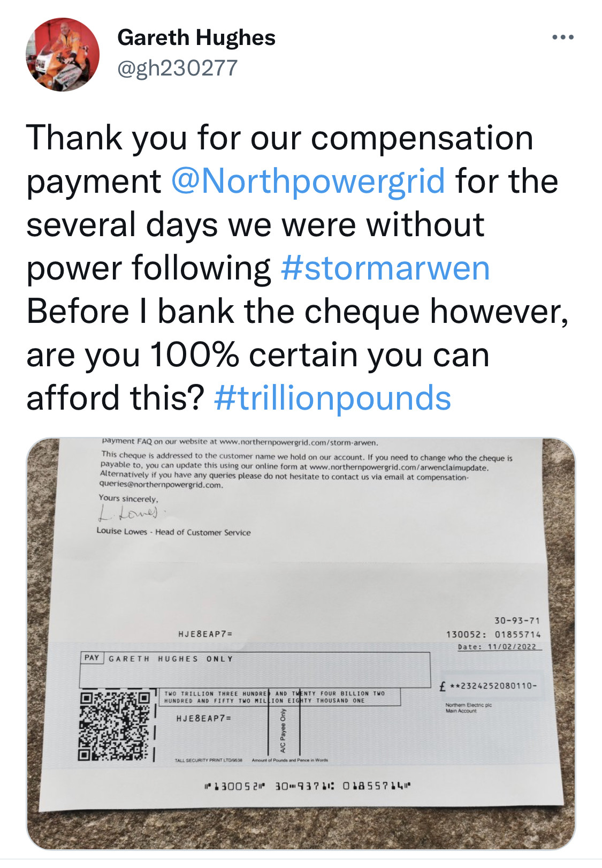Open the #trillionpounds hashtag
Screen dimensions: 602x868
[x=332, y=398]
